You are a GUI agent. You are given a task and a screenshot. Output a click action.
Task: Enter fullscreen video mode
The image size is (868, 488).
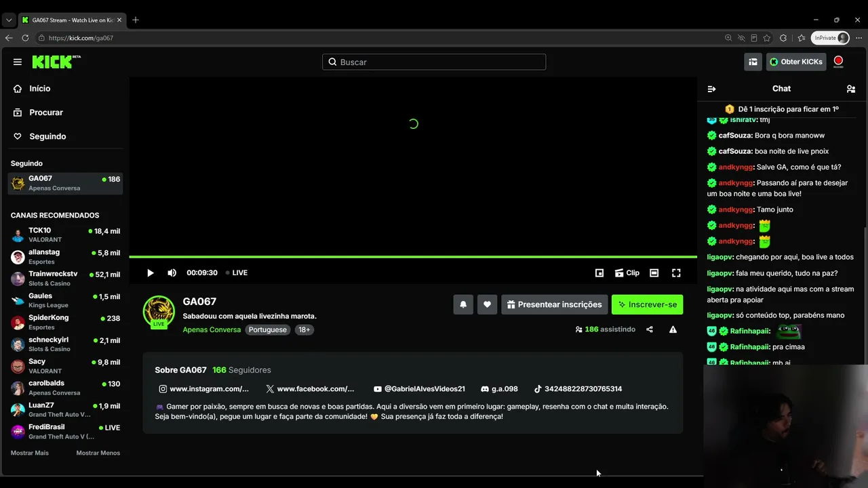pos(676,272)
